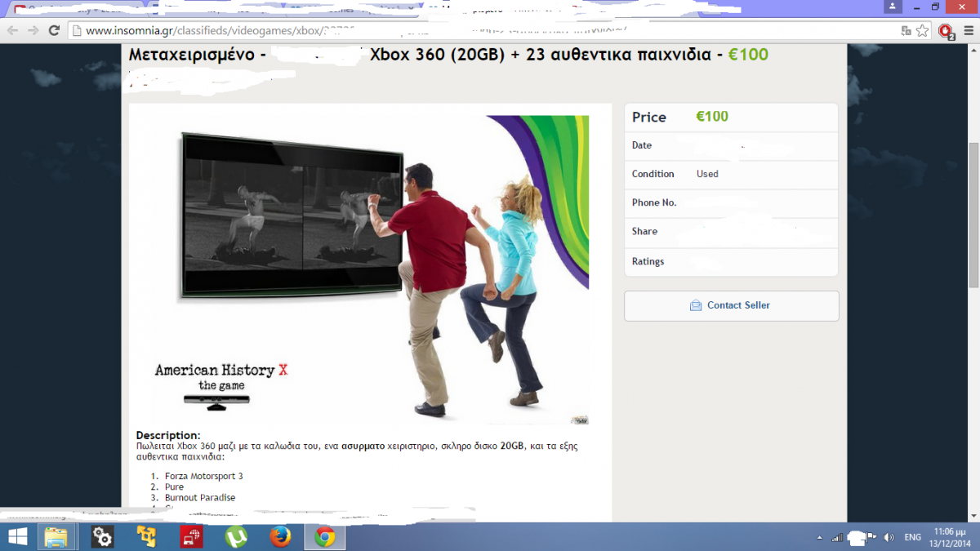Open uTorrent from the taskbar

click(x=236, y=537)
